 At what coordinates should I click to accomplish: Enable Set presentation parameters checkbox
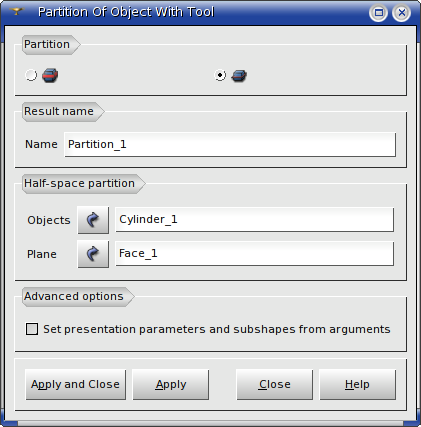click(32, 329)
